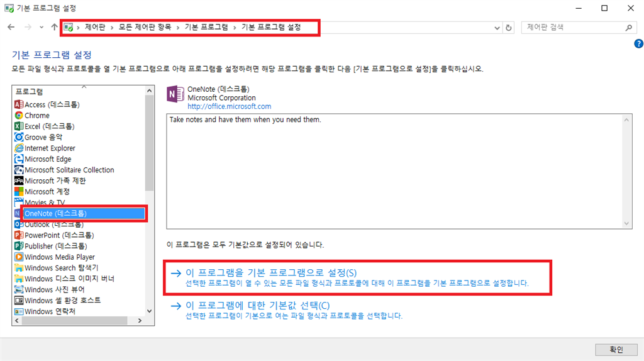644x361 pixels.
Task: Select the Internet Explorer icon
Action: [18, 148]
